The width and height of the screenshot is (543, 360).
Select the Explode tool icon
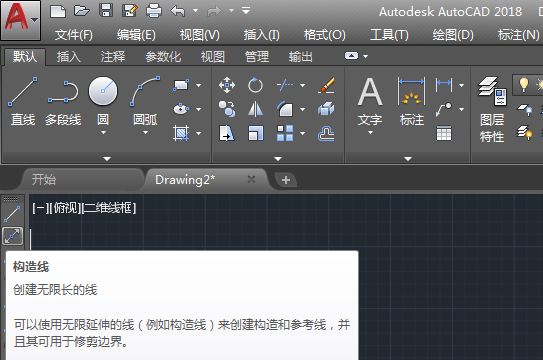coord(326,109)
